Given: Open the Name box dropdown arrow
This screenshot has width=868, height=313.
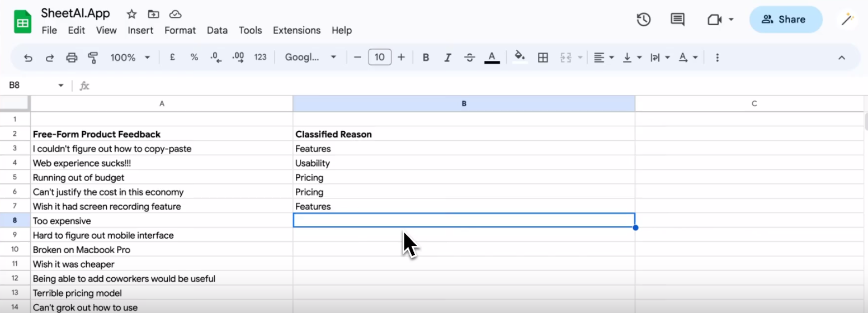Looking at the screenshot, I should 61,86.
